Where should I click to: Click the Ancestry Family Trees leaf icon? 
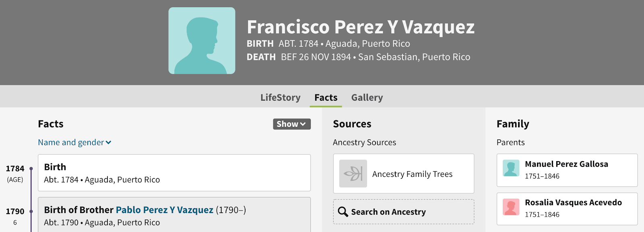point(353,174)
